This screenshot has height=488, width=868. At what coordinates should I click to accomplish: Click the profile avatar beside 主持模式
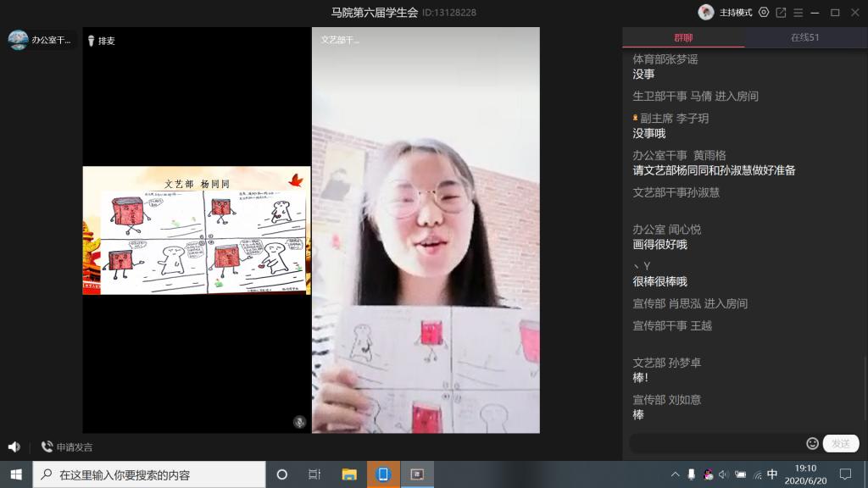705,12
